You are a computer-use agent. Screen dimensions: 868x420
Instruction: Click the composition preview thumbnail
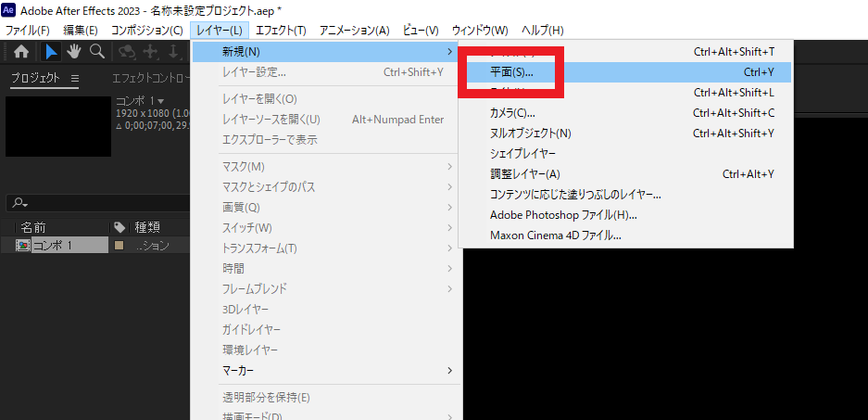58,126
